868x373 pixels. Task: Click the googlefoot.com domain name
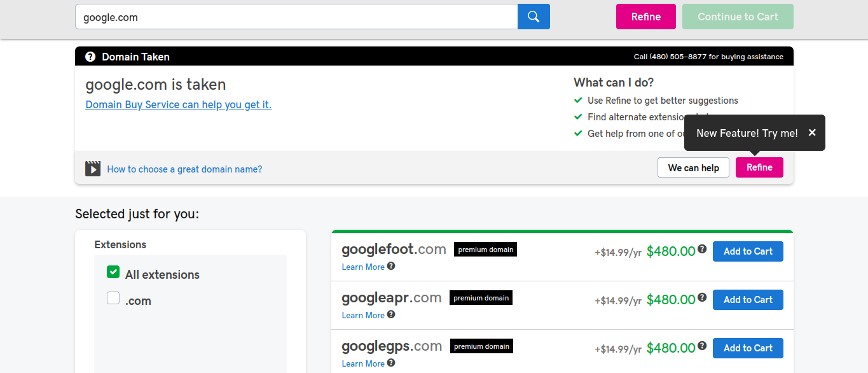pyautogui.click(x=394, y=250)
